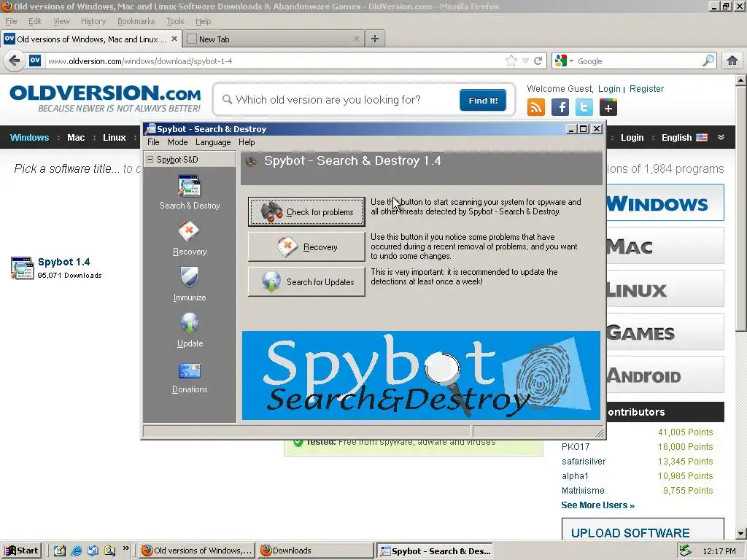The image size is (747, 560).
Task: Open user Matrixisme profile
Action: 583,491
